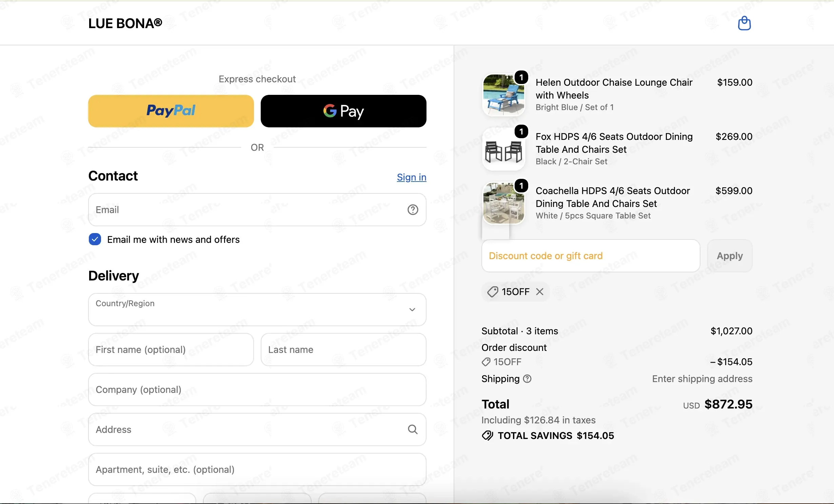Click 'Including $126.84 in taxes' text
Screen dimensions: 834x504
[538, 420]
